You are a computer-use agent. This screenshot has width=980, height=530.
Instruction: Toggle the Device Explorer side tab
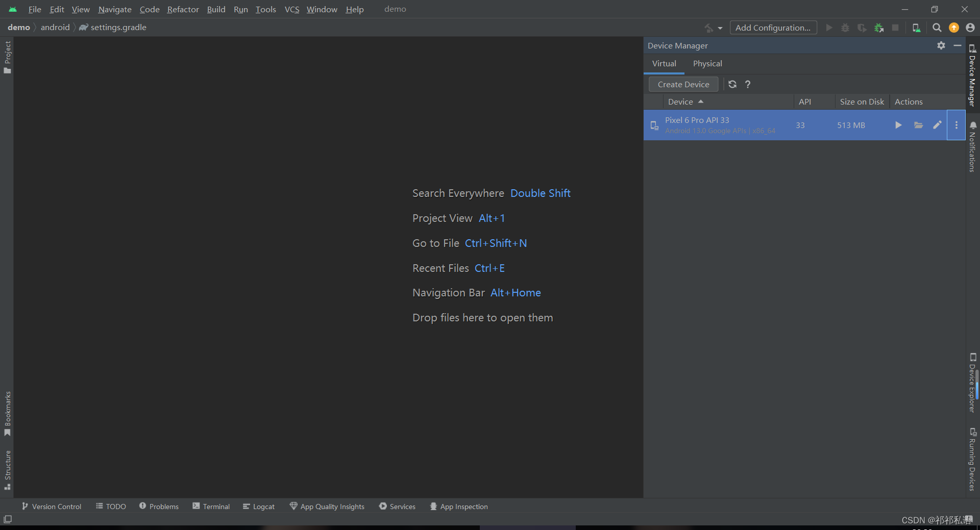pyautogui.click(x=972, y=383)
